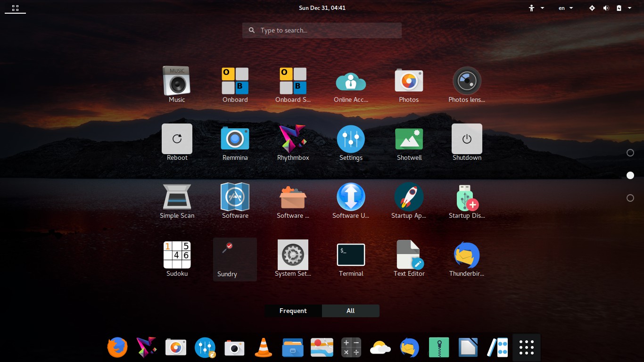644x362 pixels.
Task: Open the Files manager in the dock
Action: pyautogui.click(x=293, y=348)
